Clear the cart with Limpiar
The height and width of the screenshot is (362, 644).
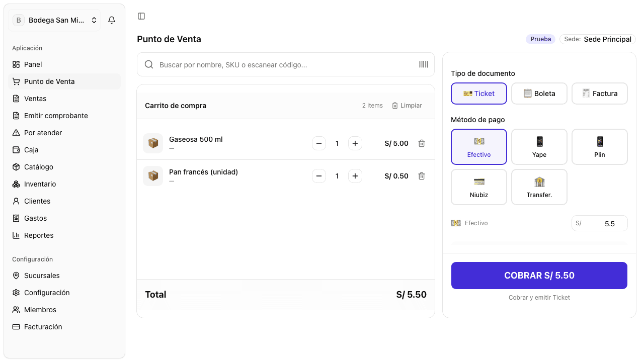[x=407, y=106]
